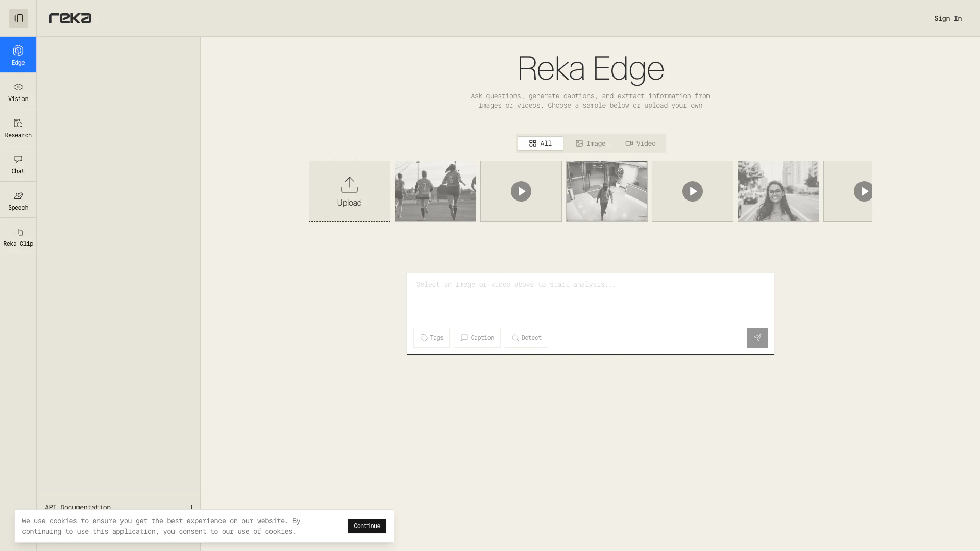Collapse the navigation sidebar

click(x=18, y=18)
